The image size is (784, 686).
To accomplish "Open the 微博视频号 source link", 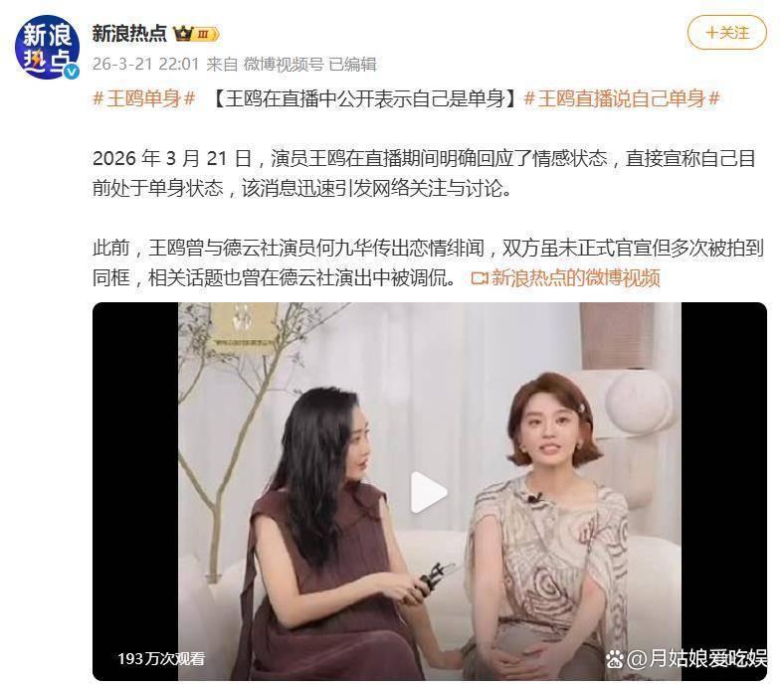I will pyautogui.click(x=284, y=65).
